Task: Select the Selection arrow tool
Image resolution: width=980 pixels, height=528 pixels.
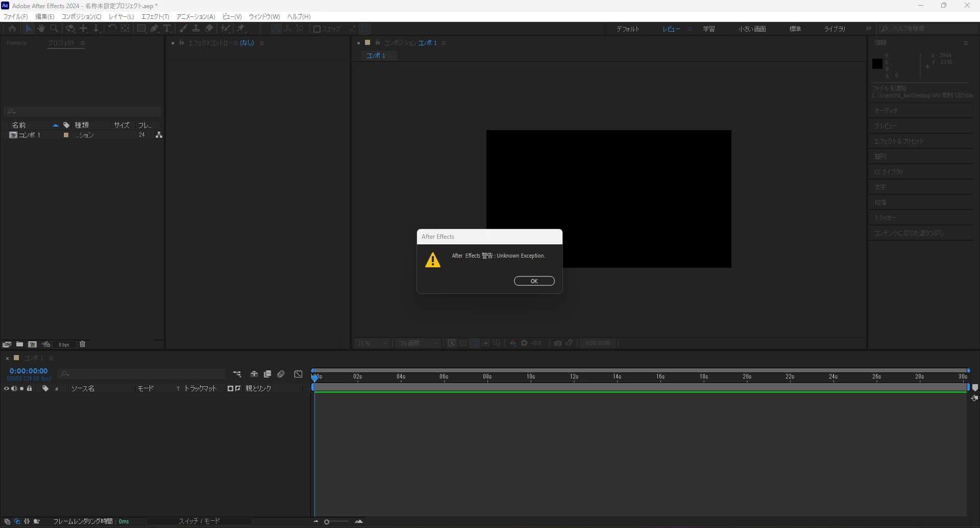Action: point(29,29)
